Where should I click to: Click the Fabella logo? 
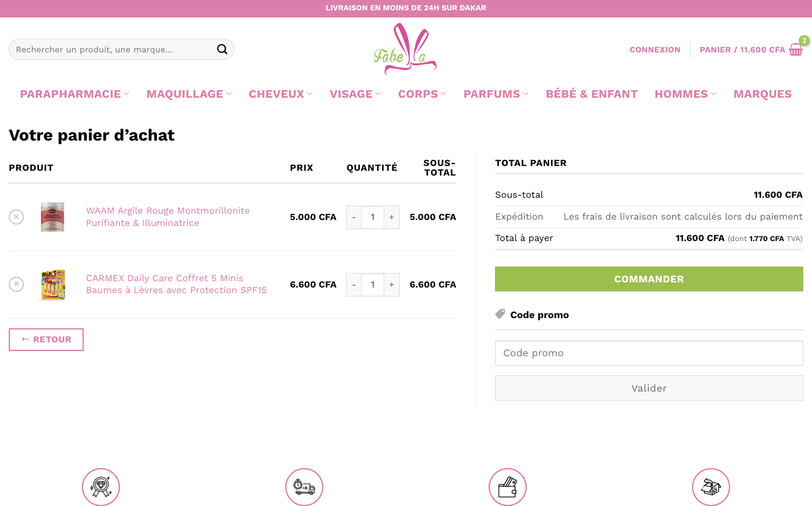(405, 49)
